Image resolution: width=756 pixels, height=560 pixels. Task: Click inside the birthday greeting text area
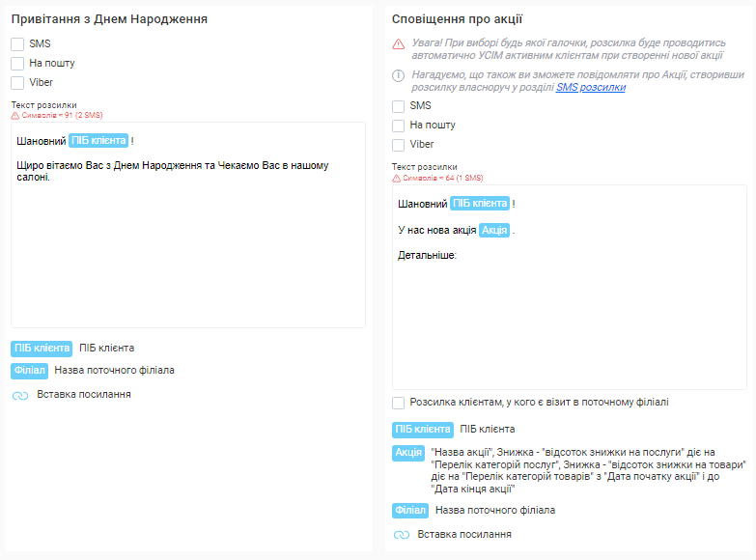(x=188, y=261)
